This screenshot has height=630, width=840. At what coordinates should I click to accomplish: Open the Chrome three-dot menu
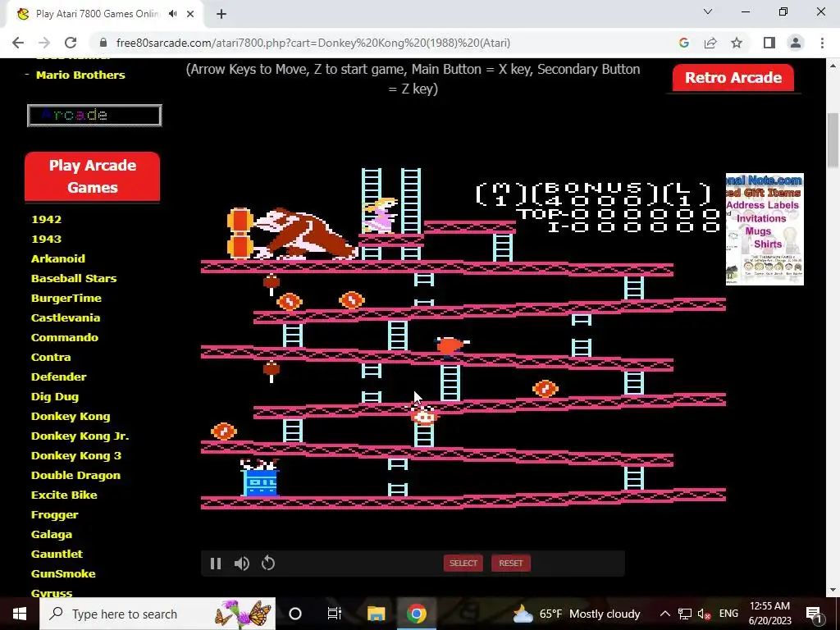(822, 43)
